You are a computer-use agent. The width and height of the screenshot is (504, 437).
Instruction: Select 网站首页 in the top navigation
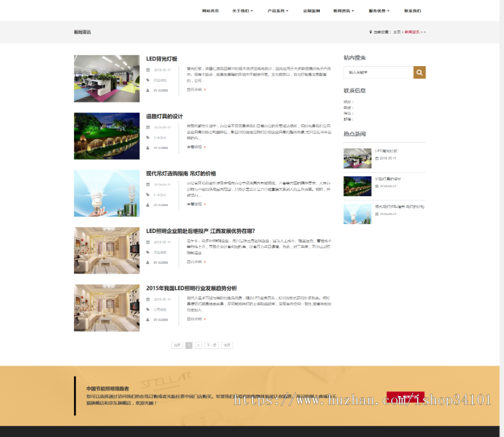coord(210,10)
